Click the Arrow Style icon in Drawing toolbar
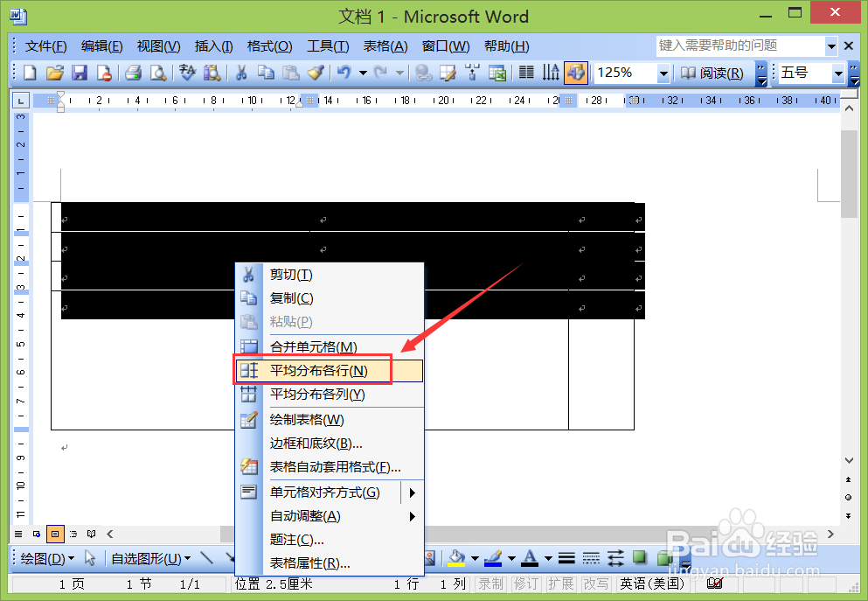The height and width of the screenshot is (601, 868). click(x=615, y=558)
